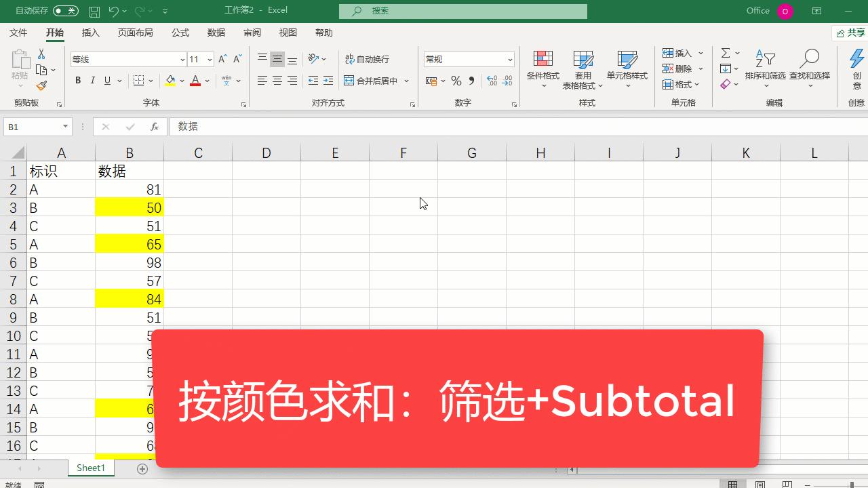Apply the yellow fill color bucket

pyautogui.click(x=170, y=81)
